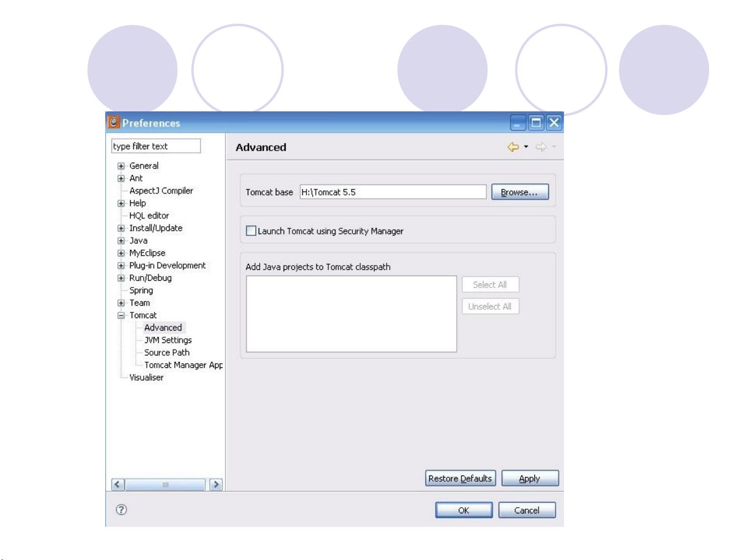The height and width of the screenshot is (560, 747).
Task: Confirm with the OK button
Action: 464,510
